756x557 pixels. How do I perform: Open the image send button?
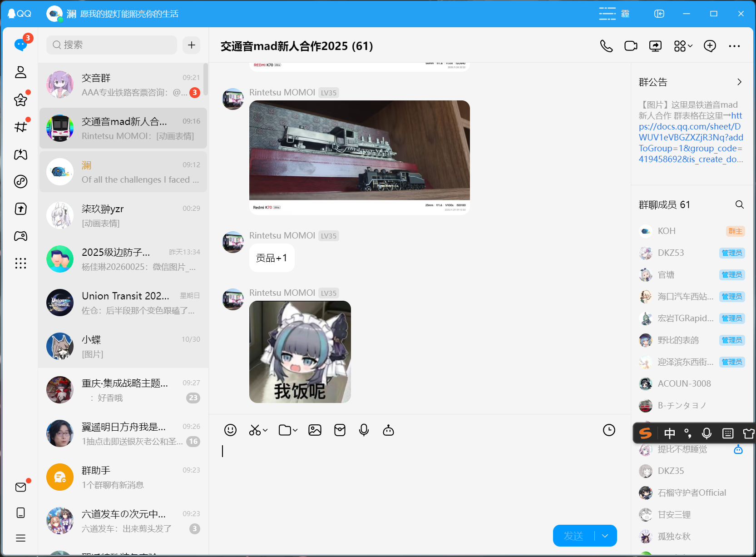(x=315, y=430)
